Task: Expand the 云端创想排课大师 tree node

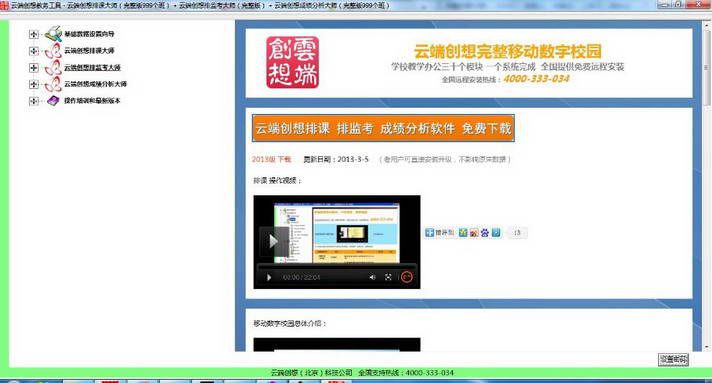Action: point(34,51)
